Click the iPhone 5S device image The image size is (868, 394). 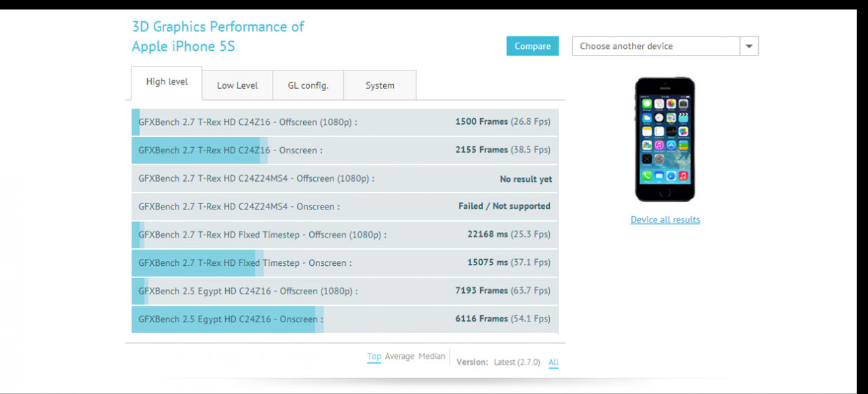[665, 140]
